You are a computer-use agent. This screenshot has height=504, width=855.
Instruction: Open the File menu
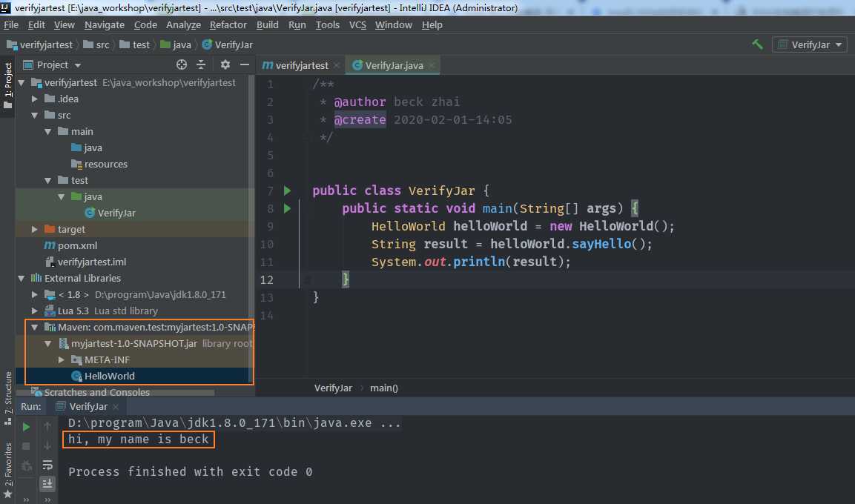[x=11, y=24]
